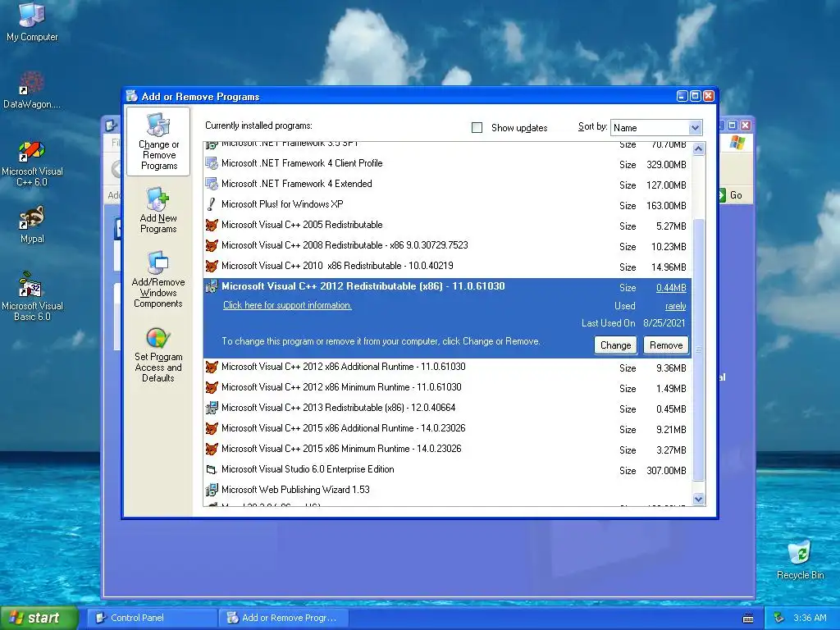
Task: Click the 0.44MB size link
Action: point(671,288)
